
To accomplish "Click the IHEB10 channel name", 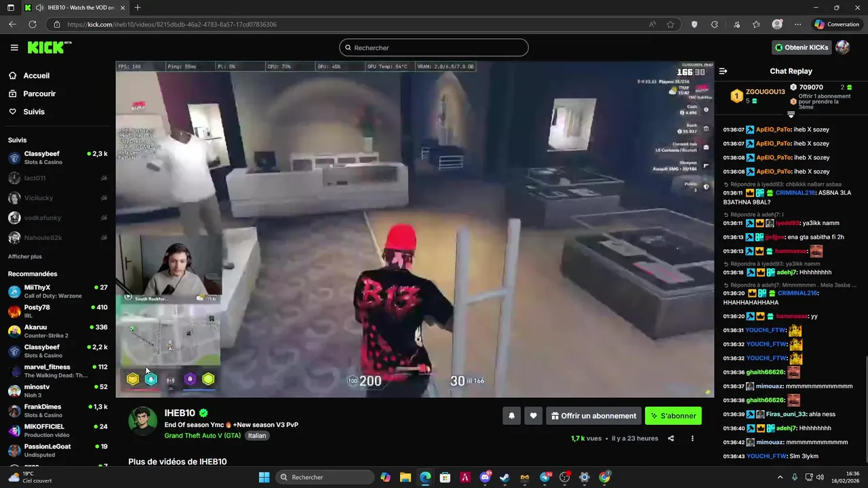I will (x=180, y=413).
